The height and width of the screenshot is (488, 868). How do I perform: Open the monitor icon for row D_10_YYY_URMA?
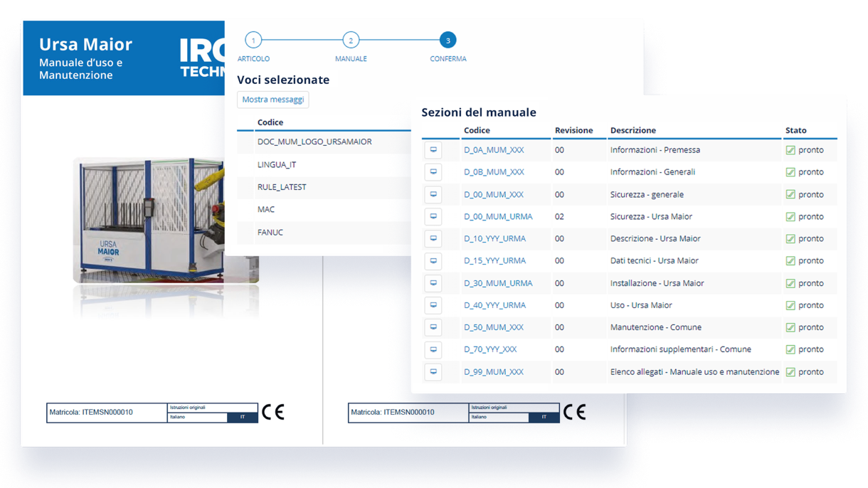tap(433, 238)
